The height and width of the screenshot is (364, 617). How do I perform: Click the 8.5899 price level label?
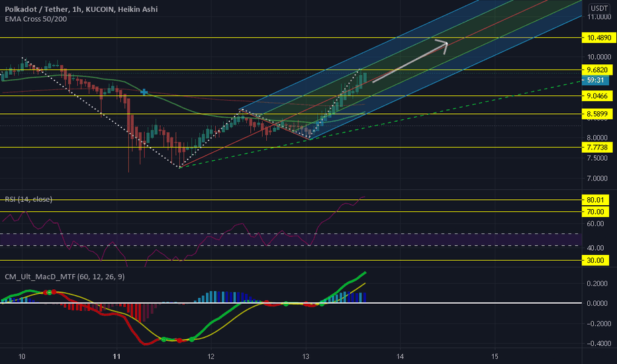[x=597, y=114]
